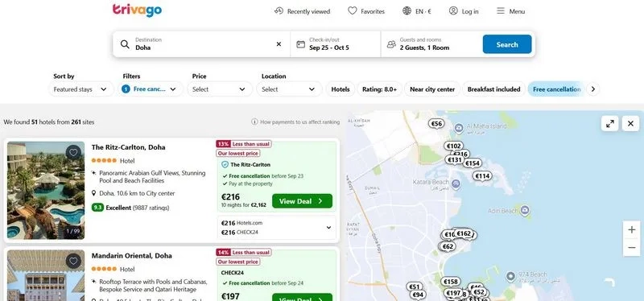Image resolution: width=644 pixels, height=301 pixels.
Task: Click View Deal for The Ritz-Carlton
Action: tap(302, 201)
